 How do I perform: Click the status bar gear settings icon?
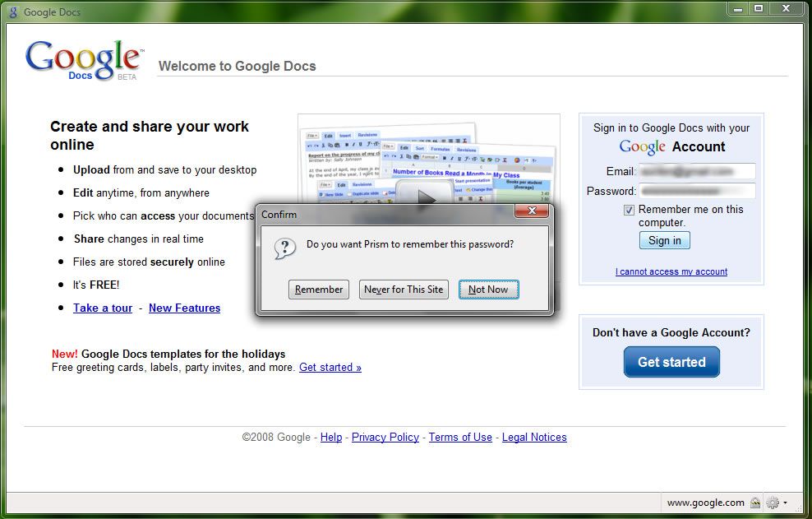click(773, 503)
